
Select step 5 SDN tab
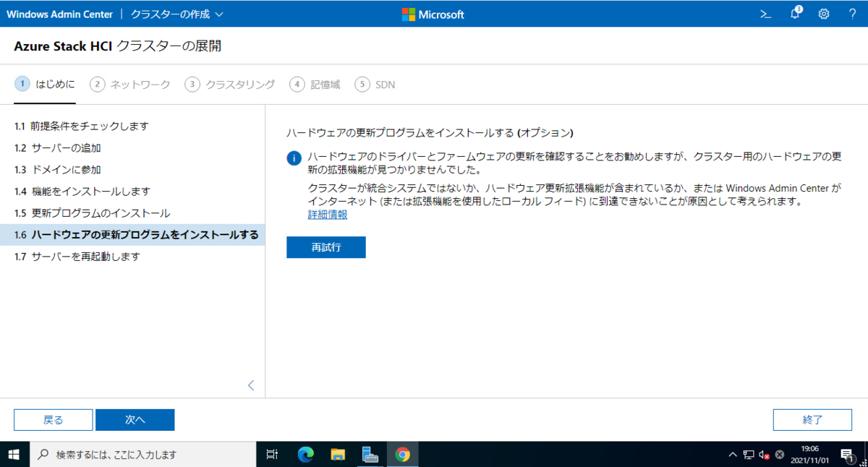coord(375,85)
